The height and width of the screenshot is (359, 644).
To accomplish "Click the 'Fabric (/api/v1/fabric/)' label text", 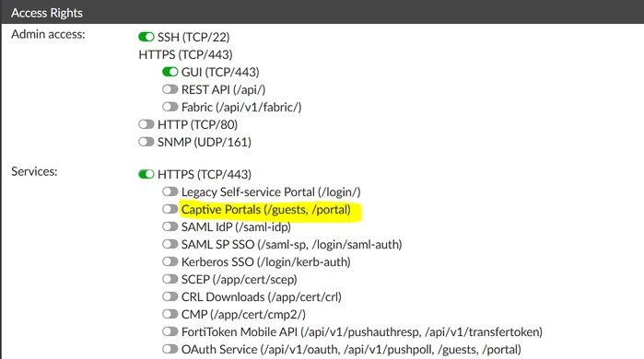I will pyautogui.click(x=241, y=108).
